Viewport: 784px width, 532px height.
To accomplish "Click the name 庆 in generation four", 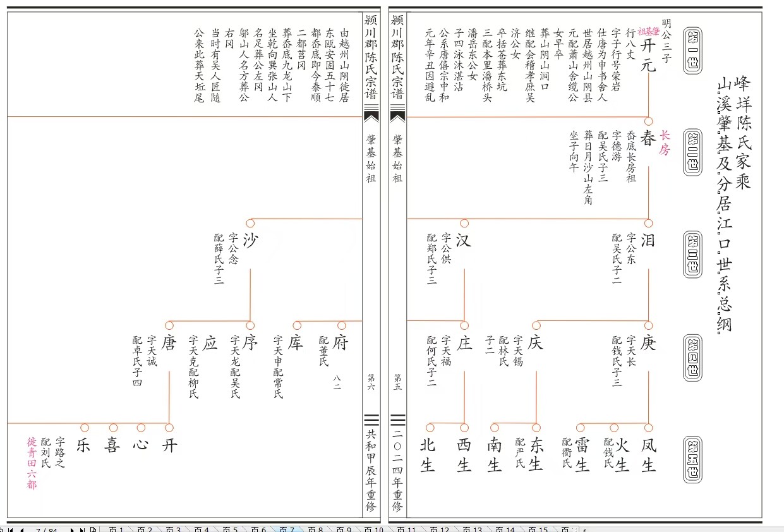I will (536, 343).
